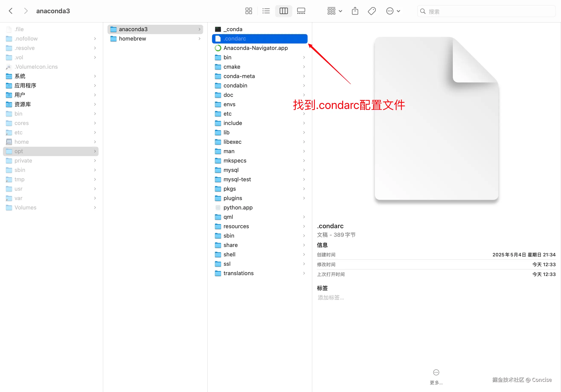Image resolution: width=561 pixels, height=392 pixels.
Task: Switch to list view
Action: tap(266, 11)
